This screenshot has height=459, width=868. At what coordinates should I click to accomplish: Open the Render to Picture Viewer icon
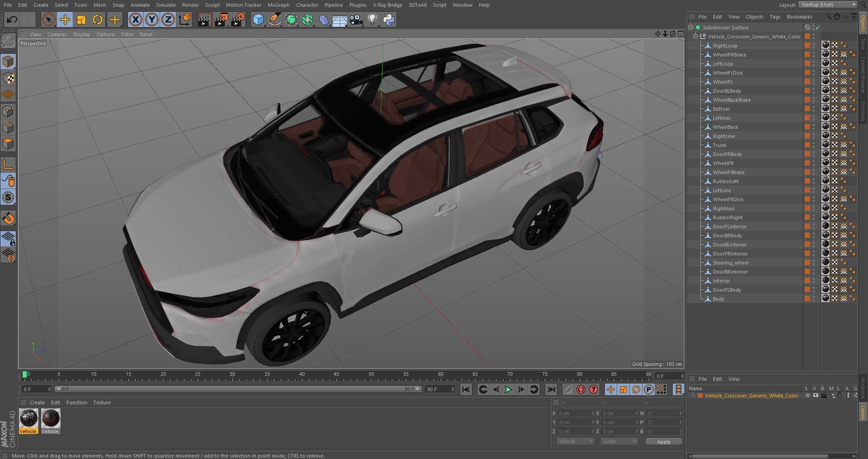221,19
